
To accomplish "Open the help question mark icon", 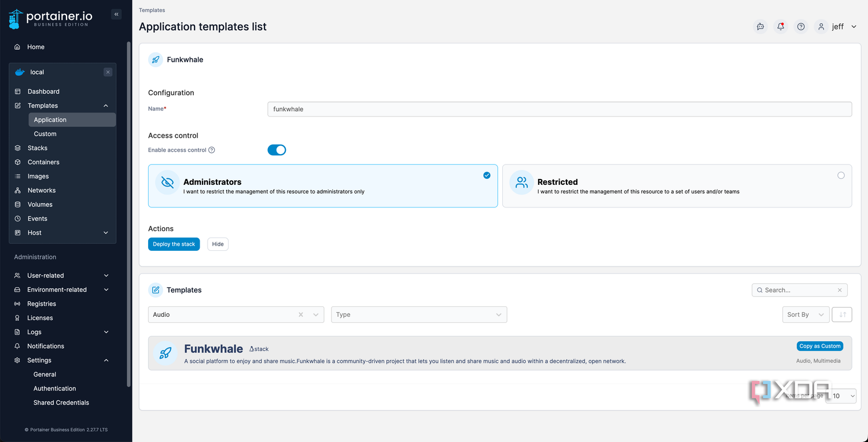I will point(801,27).
